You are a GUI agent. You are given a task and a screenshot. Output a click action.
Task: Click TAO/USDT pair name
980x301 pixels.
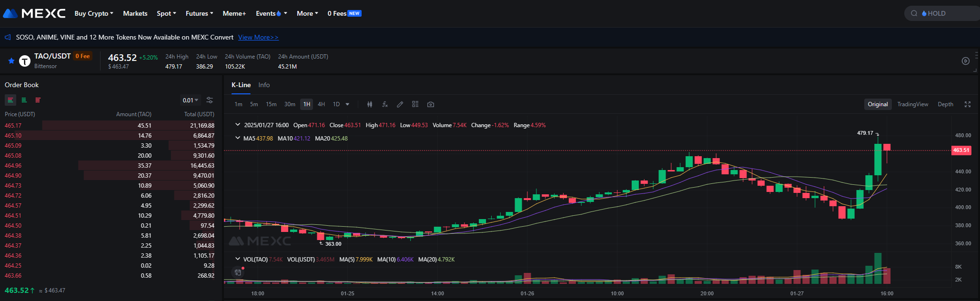coord(52,56)
